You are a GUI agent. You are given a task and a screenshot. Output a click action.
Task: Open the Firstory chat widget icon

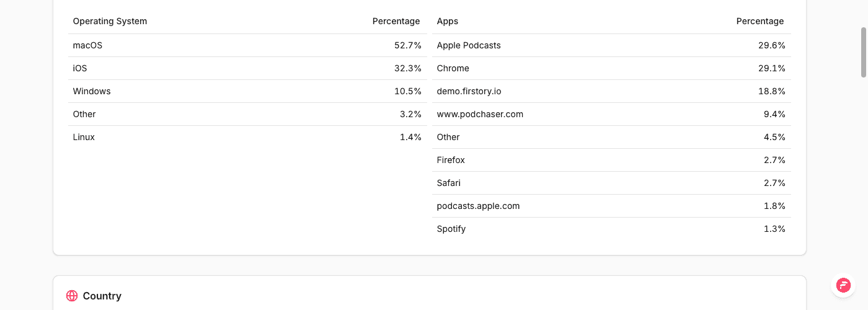843,285
